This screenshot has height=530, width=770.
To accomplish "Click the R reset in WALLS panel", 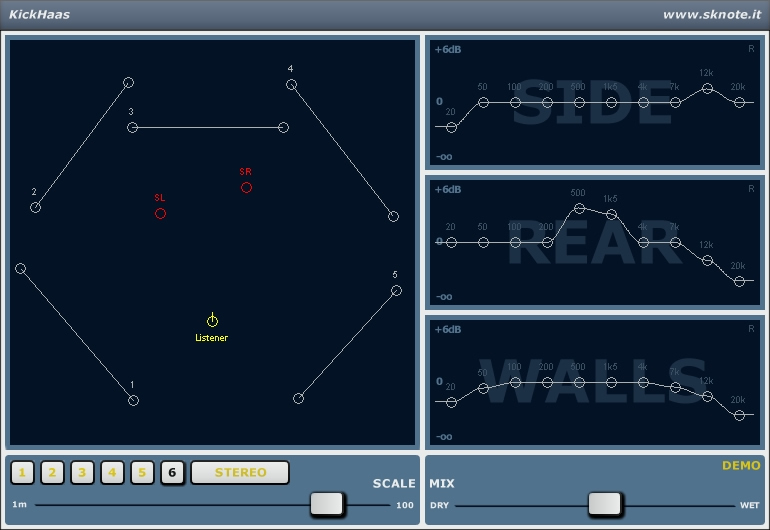I will (x=751, y=329).
